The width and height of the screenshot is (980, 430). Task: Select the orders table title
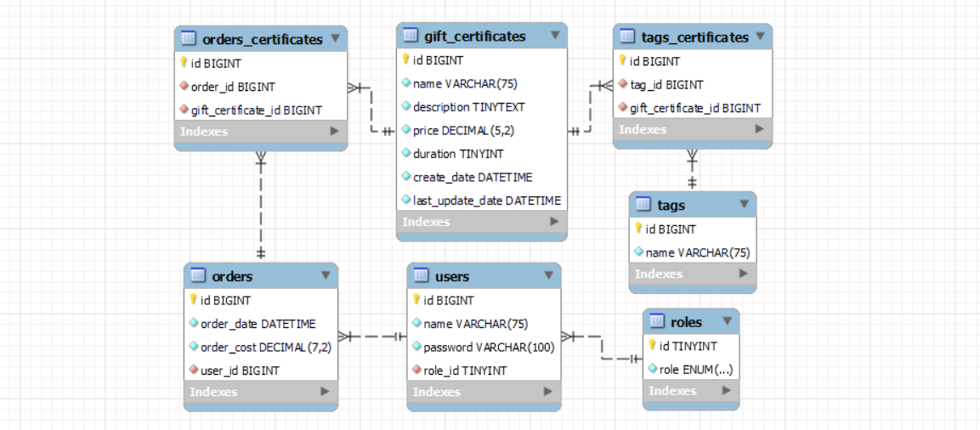tap(233, 276)
